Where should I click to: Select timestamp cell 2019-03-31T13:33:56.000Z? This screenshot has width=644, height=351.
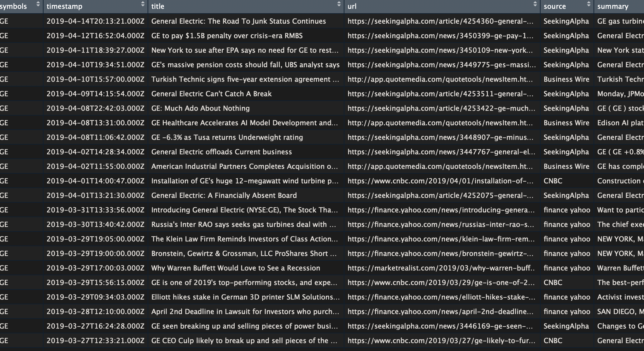[x=95, y=210]
